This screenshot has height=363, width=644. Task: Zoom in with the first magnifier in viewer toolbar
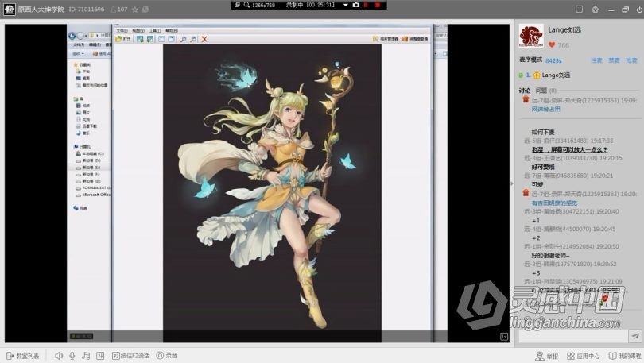[x=183, y=39]
